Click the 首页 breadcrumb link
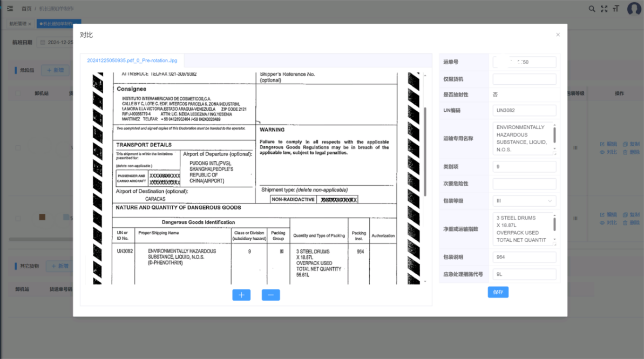 coord(26,9)
